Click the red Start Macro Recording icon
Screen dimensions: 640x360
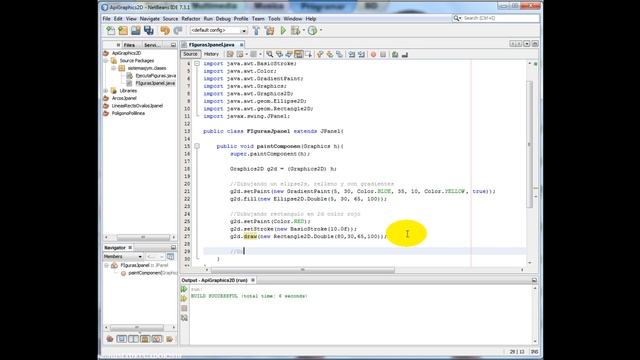click(x=373, y=54)
